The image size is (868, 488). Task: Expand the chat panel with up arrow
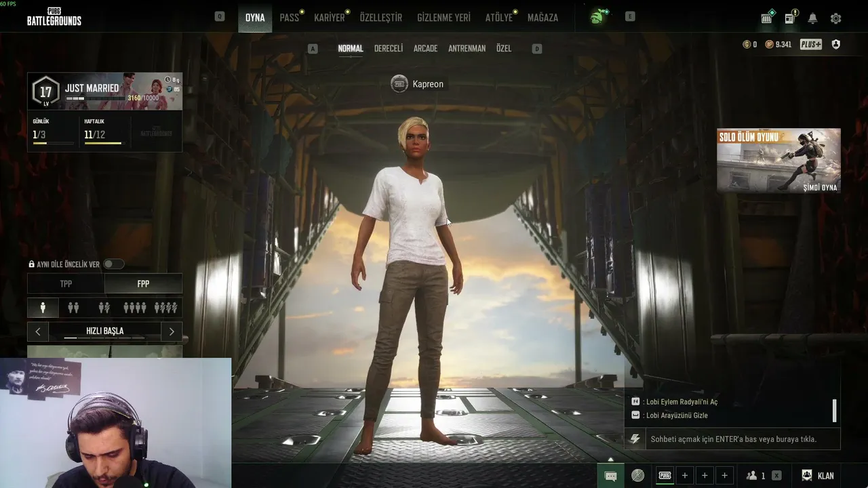pyautogui.click(x=610, y=460)
